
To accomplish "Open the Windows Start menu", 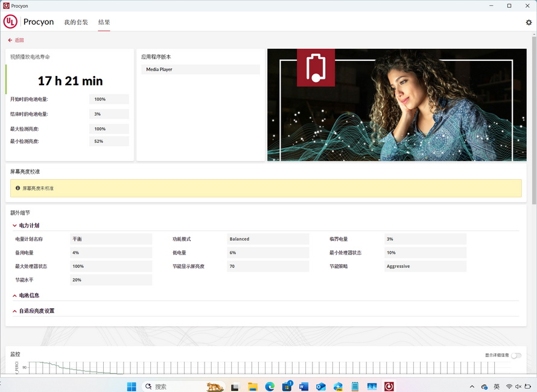I will click(132, 387).
